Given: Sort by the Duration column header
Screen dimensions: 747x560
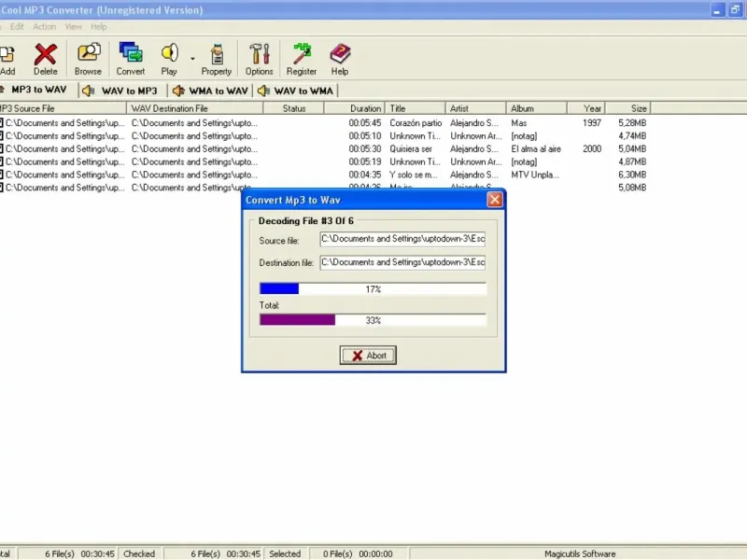Looking at the screenshot, I should pyautogui.click(x=355, y=108).
